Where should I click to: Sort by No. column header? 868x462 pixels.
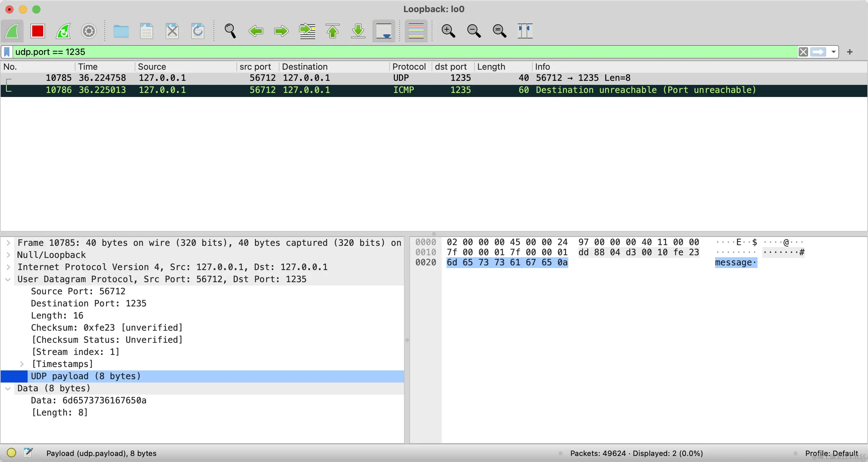point(38,67)
